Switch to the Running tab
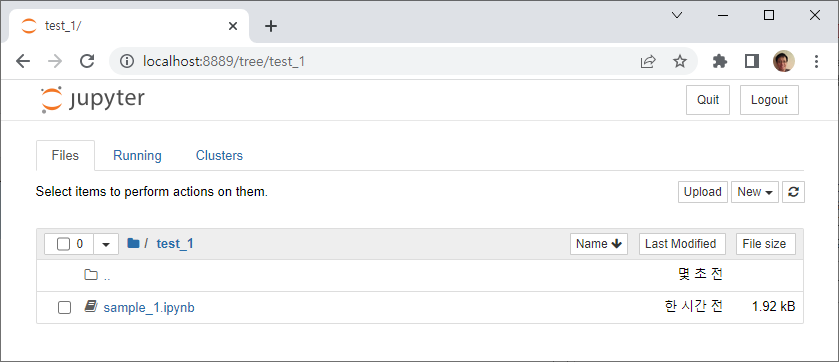Screen dimensions: 839x362 coord(138,156)
